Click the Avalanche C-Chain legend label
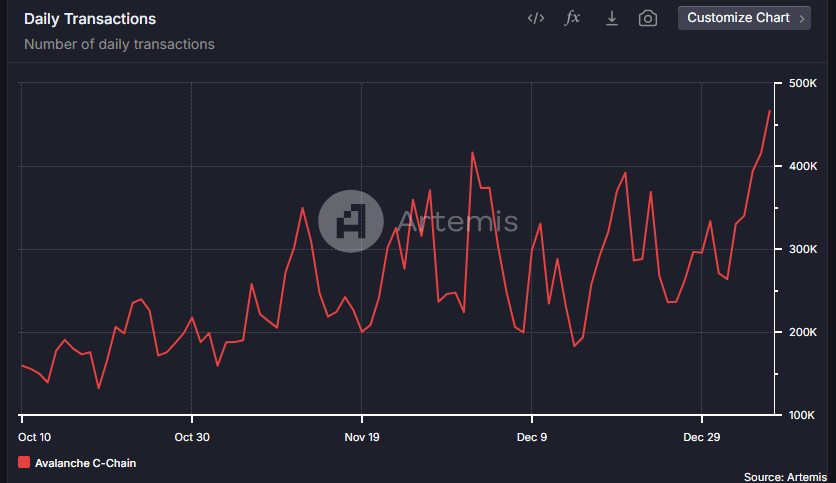 click(x=85, y=463)
